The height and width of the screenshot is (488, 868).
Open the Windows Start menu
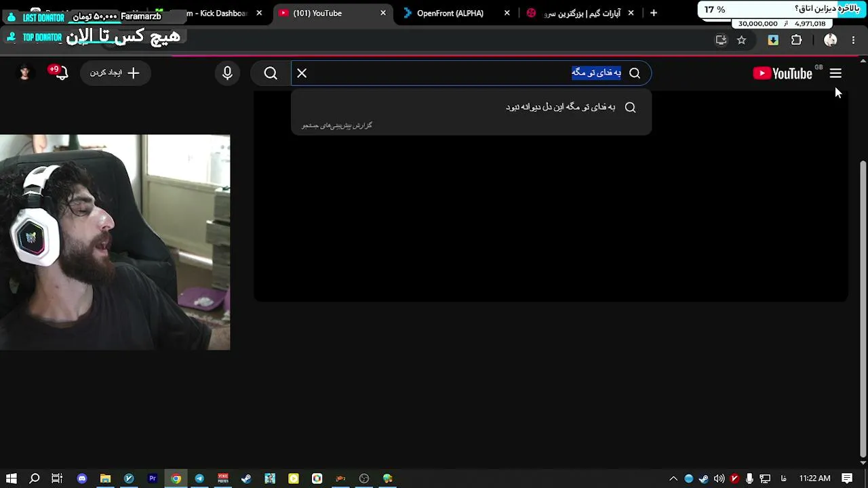coord(12,479)
